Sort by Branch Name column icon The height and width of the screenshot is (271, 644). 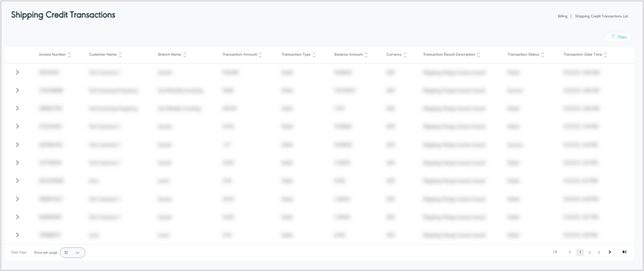[184, 55]
